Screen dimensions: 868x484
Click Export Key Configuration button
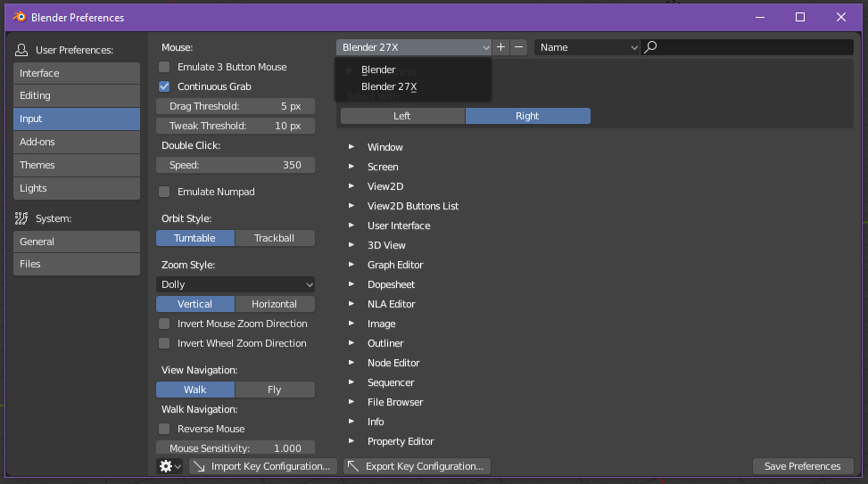[x=417, y=466]
